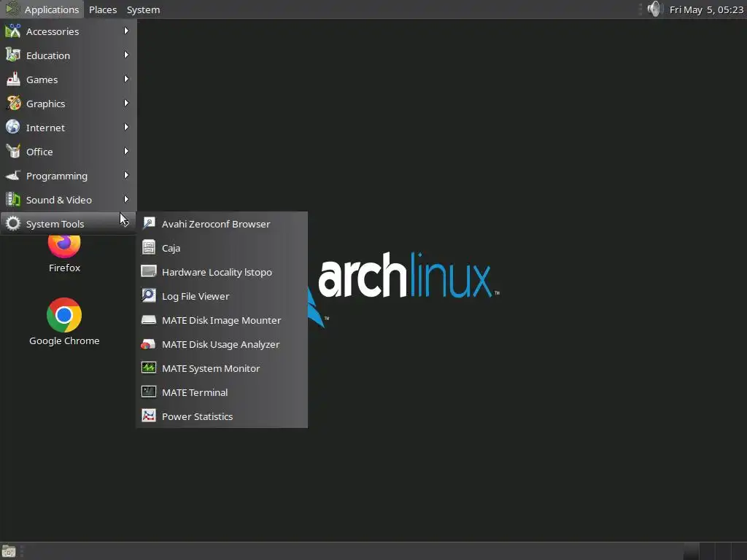Open the System menu
The image size is (747, 560).
tap(144, 9)
